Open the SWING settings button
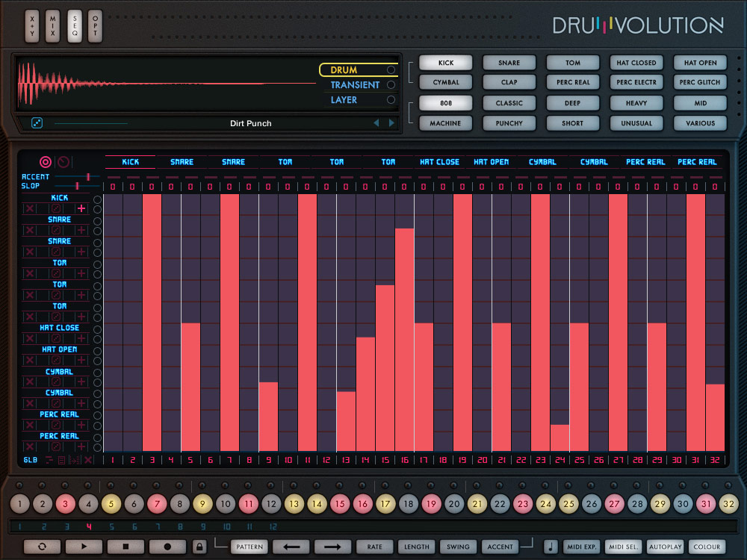 458,547
